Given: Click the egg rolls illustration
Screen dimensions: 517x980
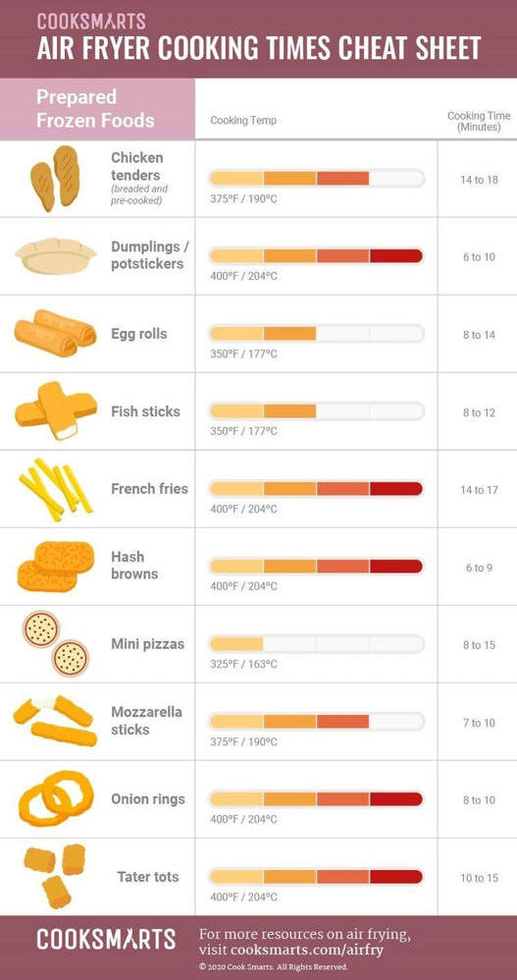Looking at the screenshot, I should pyautogui.click(x=56, y=333).
